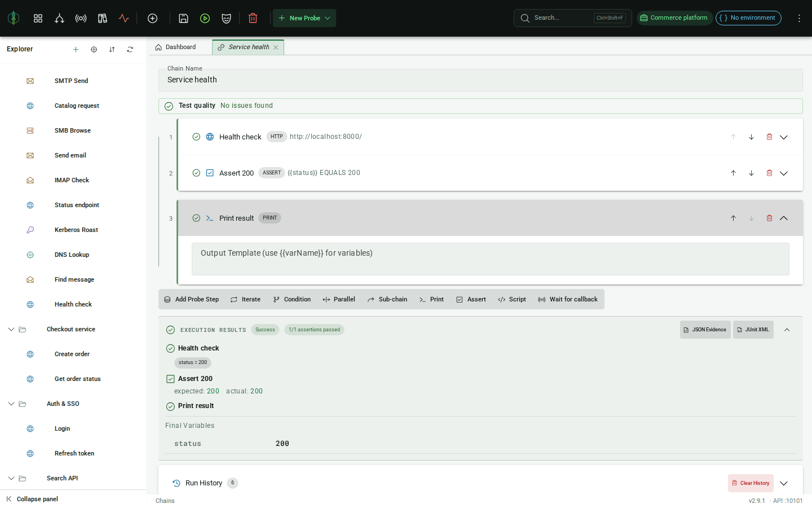Image resolution: width=812 pixels, height=508 pixels.
Task: Expand the Run History section
Action: [x=784, y=483]
